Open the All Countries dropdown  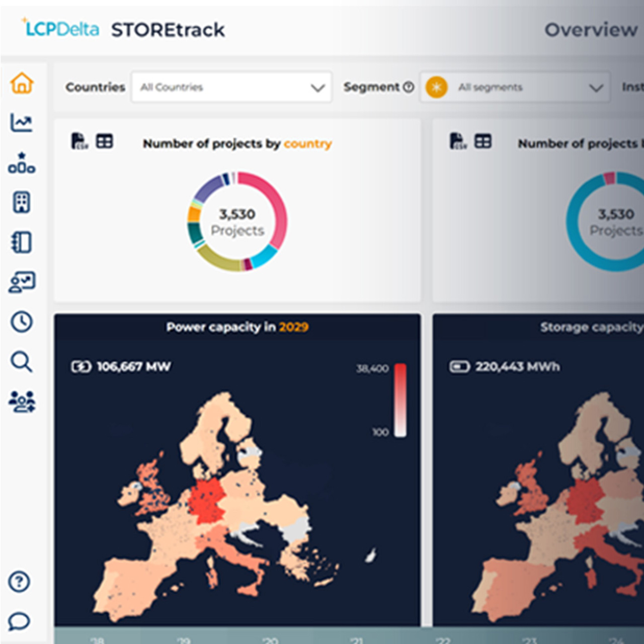pos(231,87)
